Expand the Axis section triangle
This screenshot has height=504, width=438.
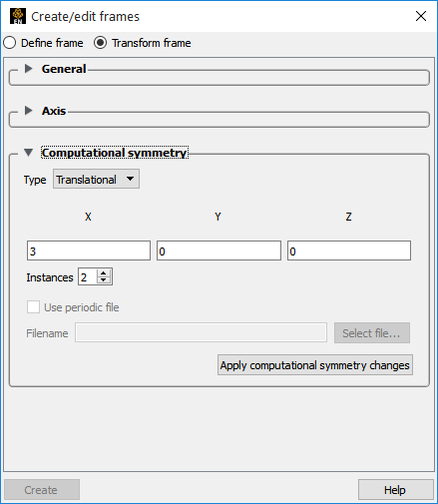pos(29,111)
